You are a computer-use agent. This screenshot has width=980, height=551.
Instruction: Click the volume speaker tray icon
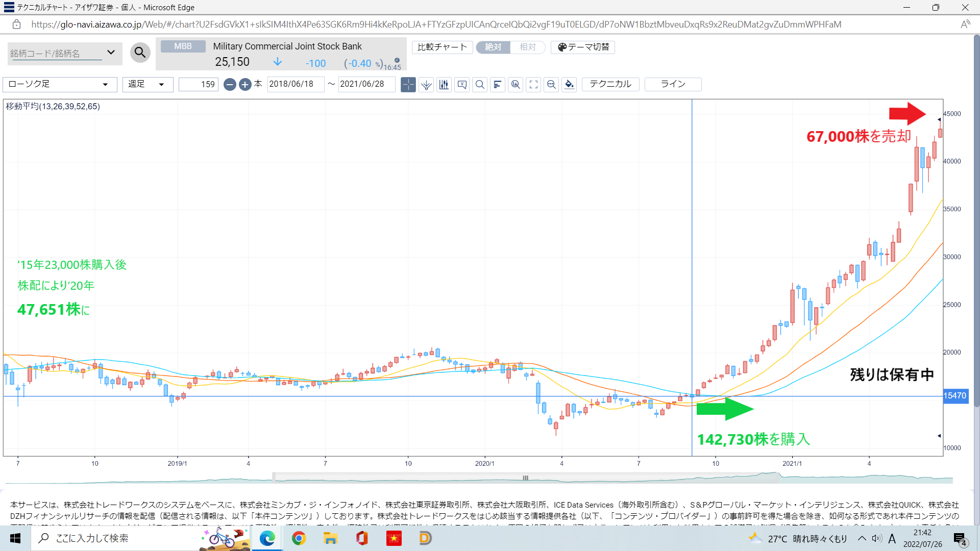click(x=877, y=538)
